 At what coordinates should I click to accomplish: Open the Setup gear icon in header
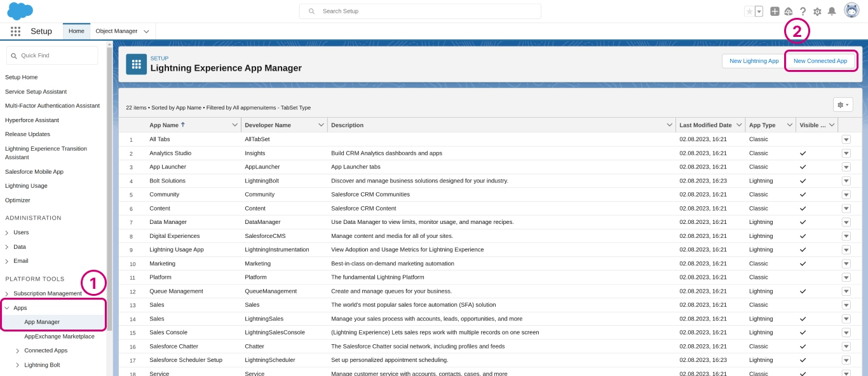point(817,11)
